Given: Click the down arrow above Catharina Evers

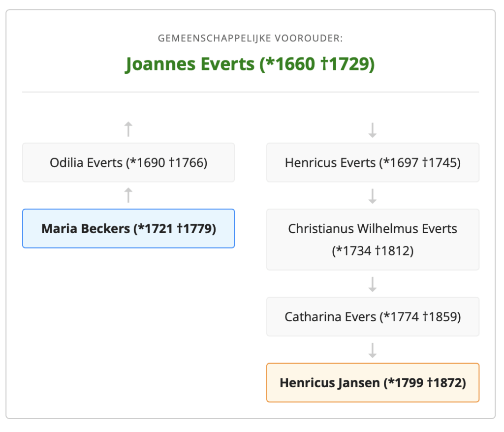Looking at the screenshot, I should 373,284.
